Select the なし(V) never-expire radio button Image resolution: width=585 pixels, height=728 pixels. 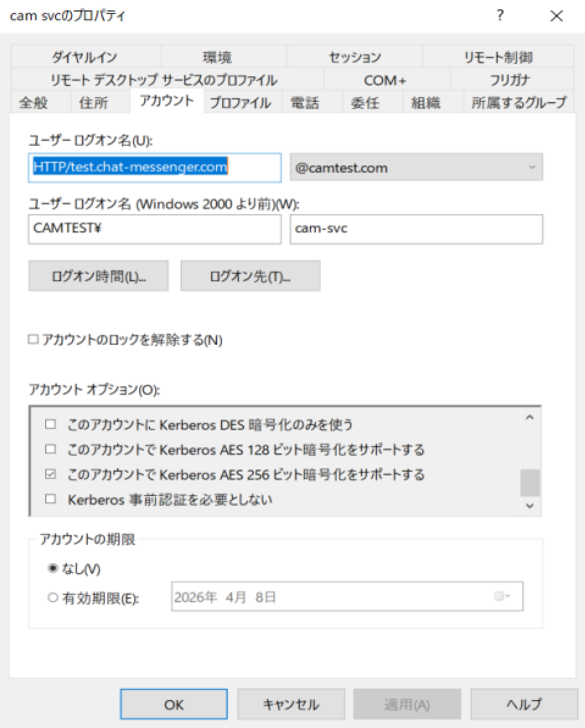[x=53, y=569]
